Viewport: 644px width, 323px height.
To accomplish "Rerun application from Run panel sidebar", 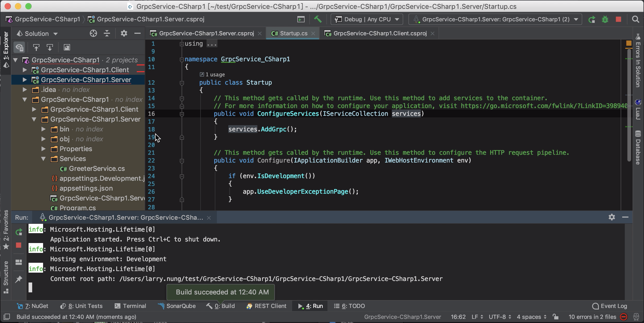I will click(19, 232).
